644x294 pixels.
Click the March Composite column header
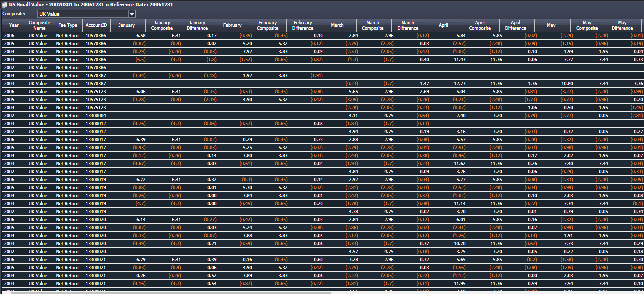click(x=374, y=25)
